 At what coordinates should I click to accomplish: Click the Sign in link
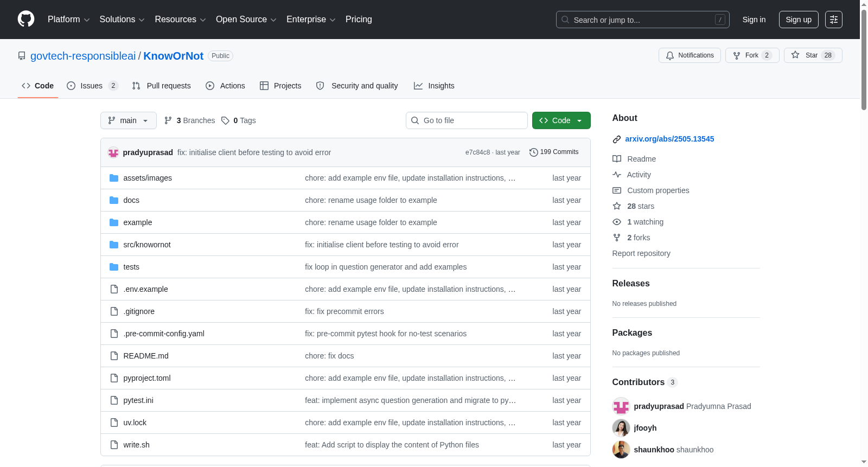click(754, 20)
